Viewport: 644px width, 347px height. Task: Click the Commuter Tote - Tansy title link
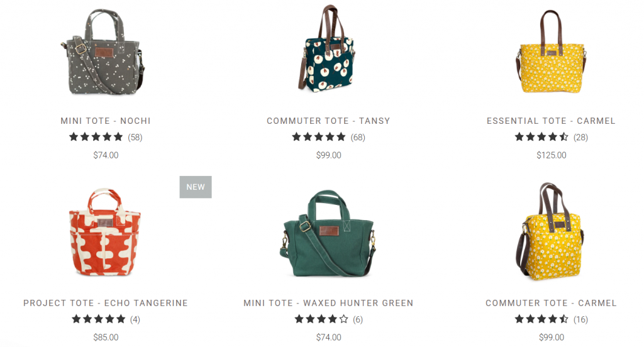coord(328,121)
